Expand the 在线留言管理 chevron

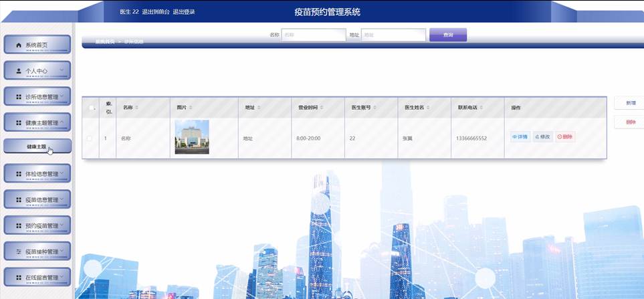coord(62,276)
